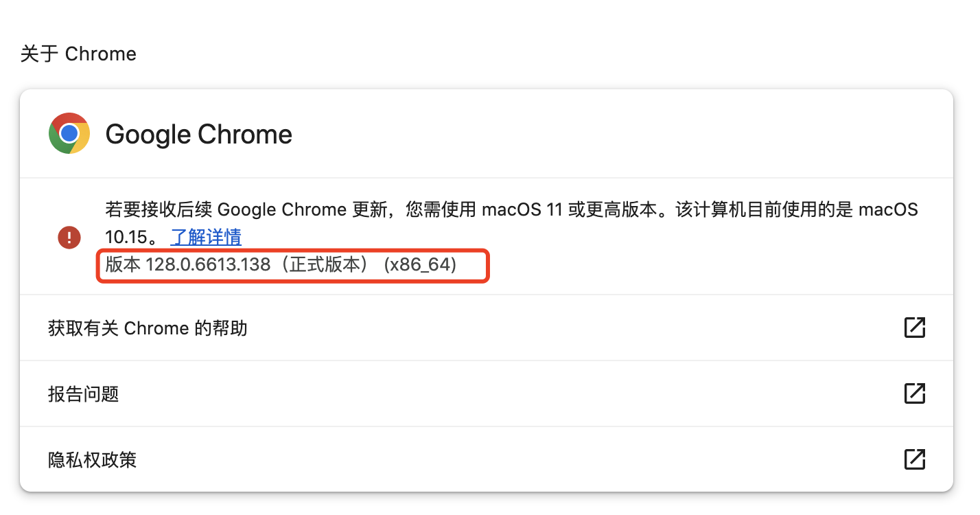
Task: Open the 隐私权政策 row label
Action: coord(93,459)
